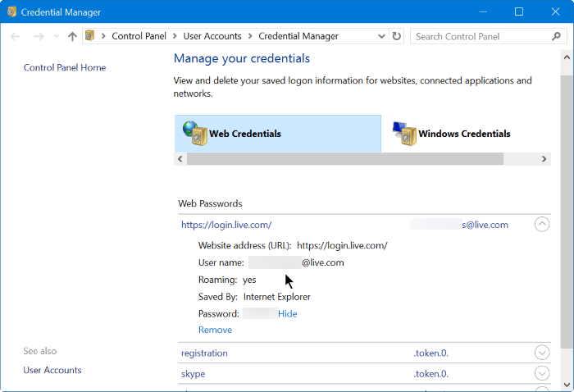Screen dimensions: 574x392
Task: Click the Credential Manager title bar icon
Action: coord(11,11)
